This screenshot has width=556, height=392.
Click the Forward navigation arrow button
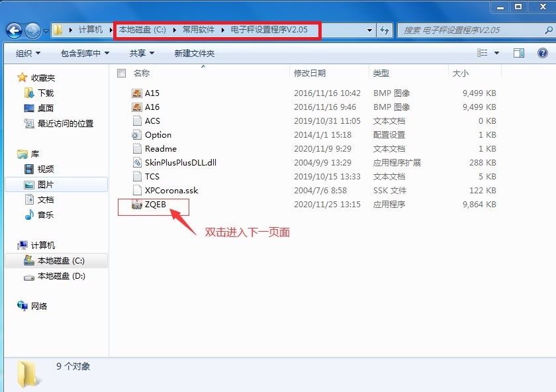click(33, 30)
